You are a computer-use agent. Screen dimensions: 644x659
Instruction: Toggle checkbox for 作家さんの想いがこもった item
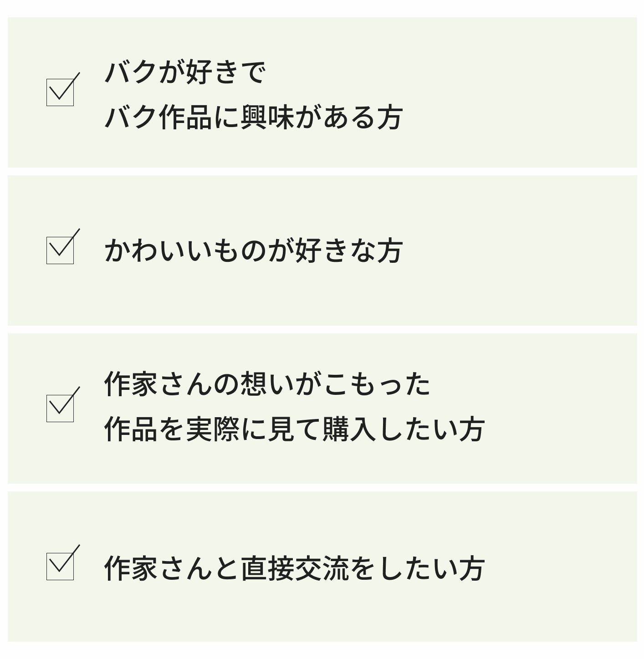pos(60,408)
